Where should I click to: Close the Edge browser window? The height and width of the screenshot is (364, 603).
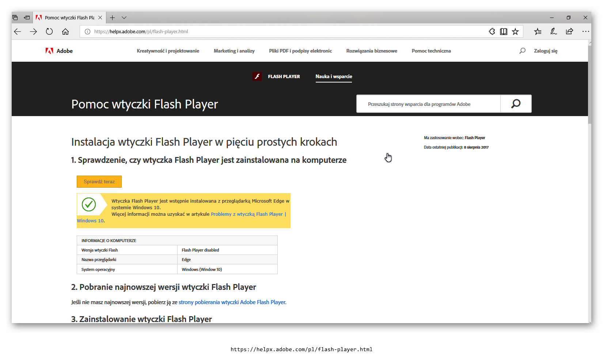pyautogui.click(x=585, y=18)
